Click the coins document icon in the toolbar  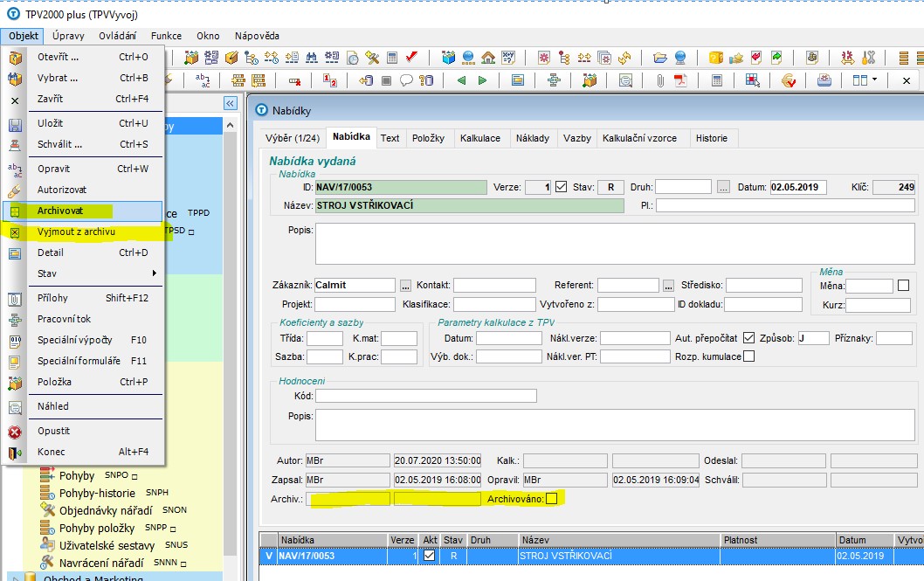(x=812, y=57)
